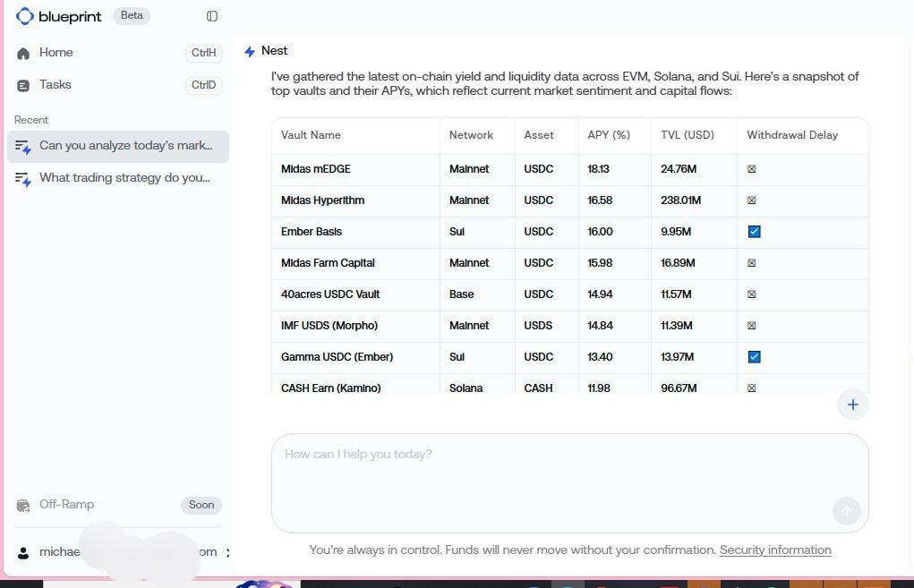Click the plus button below the table
914x588 pixels.
click(853, 405)
